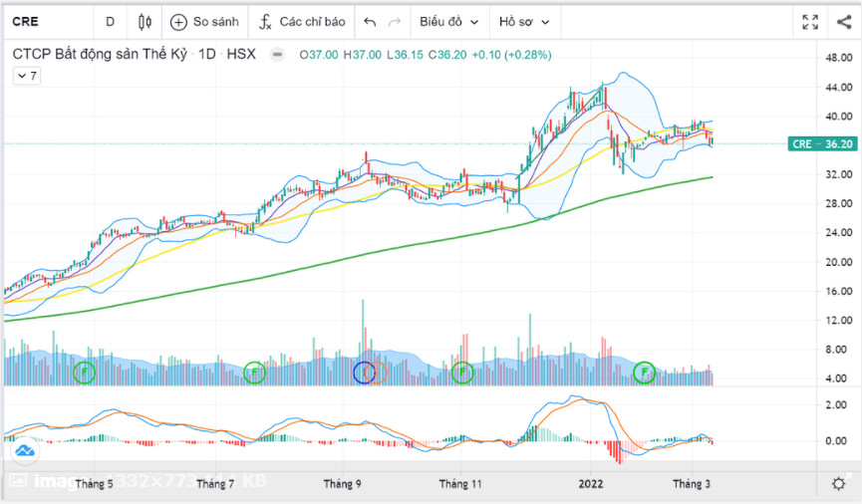Redo the last chart action
Image resolution: width=862 pixels, height=504 pixels.
(x=395, y=22)
